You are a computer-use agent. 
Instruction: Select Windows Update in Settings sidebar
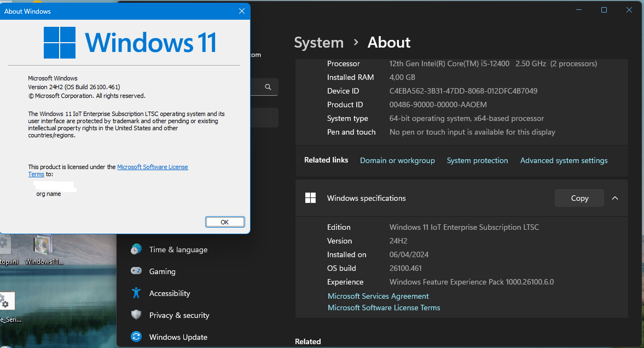pos(178,337)
